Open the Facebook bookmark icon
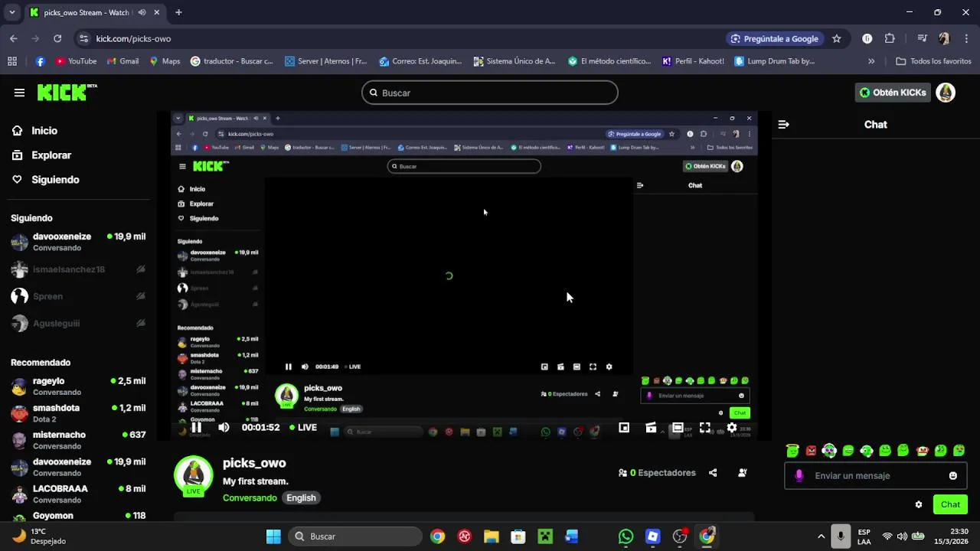980x551 pixels. [x=41, y=61]
